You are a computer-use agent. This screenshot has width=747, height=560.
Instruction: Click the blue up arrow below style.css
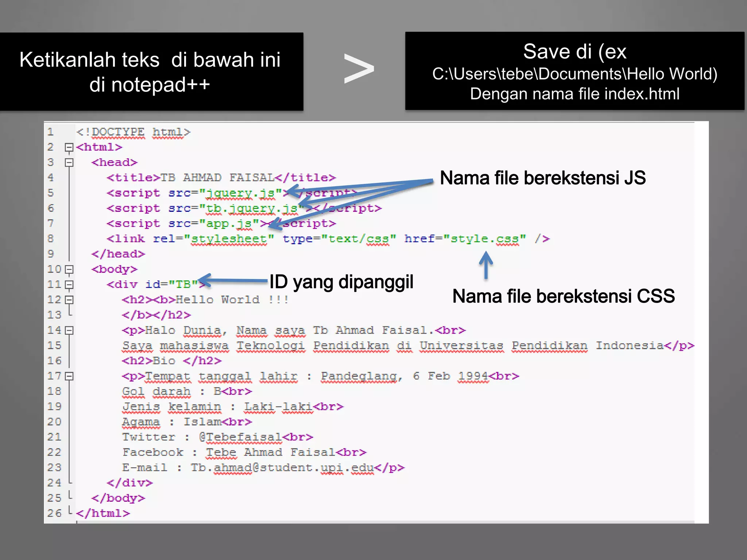pyautogui.click(x=486, y=265)
